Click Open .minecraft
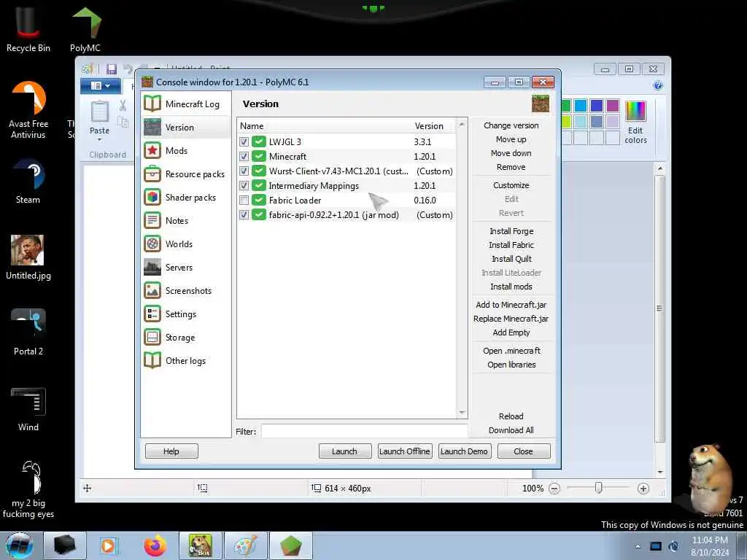 click(511, 351)
